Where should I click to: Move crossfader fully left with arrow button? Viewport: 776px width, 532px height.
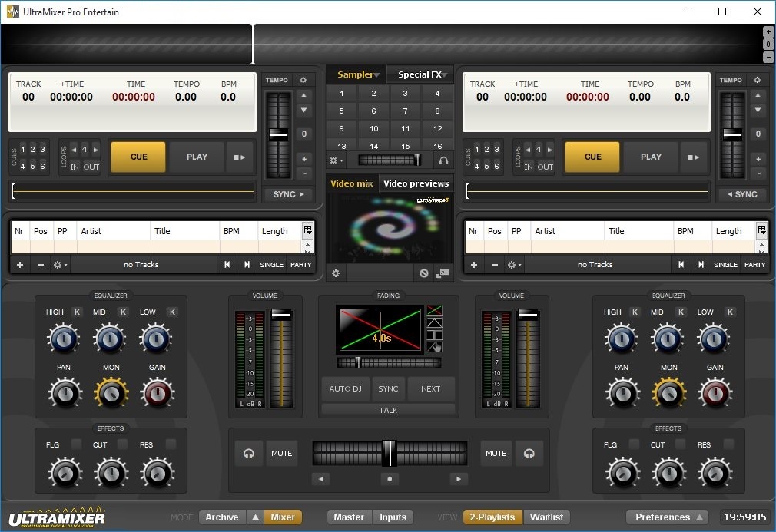click(x=320, y=478)
